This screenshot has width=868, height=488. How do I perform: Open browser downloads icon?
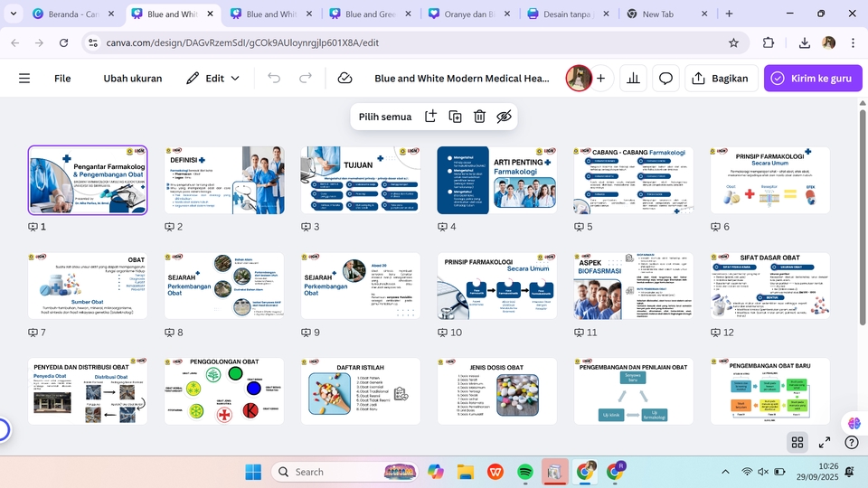coord(805,42)
